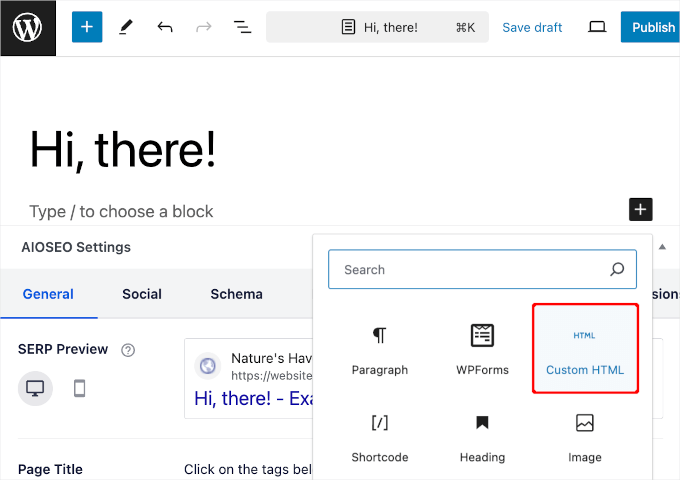Select desktop SERP preview icon
680x480 pixels.
point(35,388)
